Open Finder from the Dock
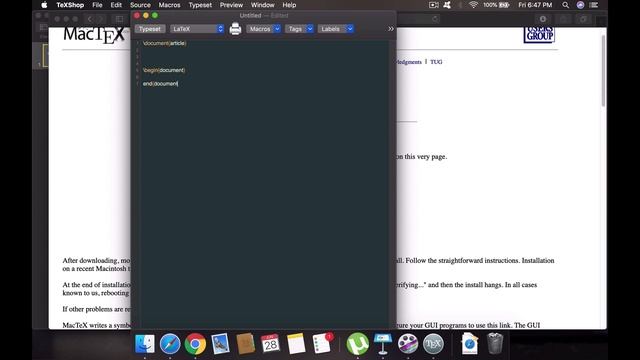640x360 pixels. point(145,343)
